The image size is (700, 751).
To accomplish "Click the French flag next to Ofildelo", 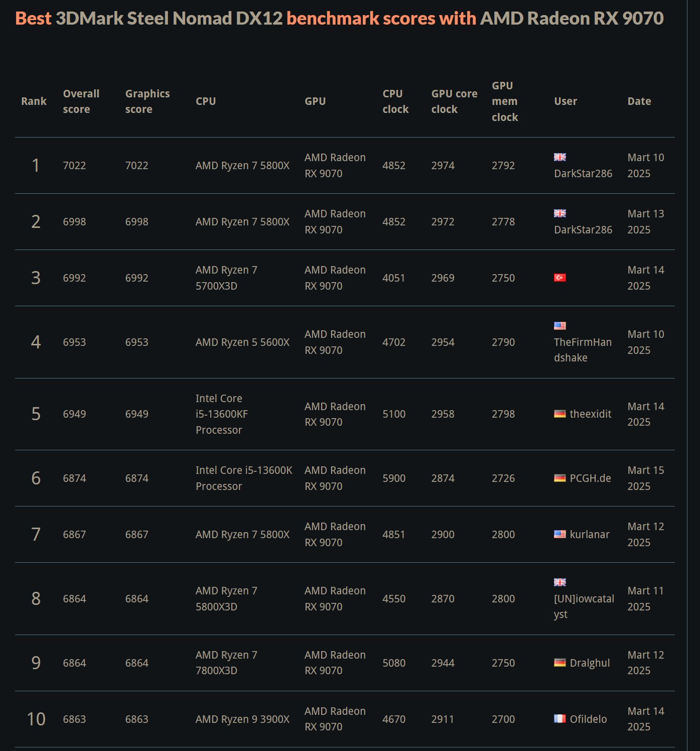I will pyautogui.click(x=559, y=719).
